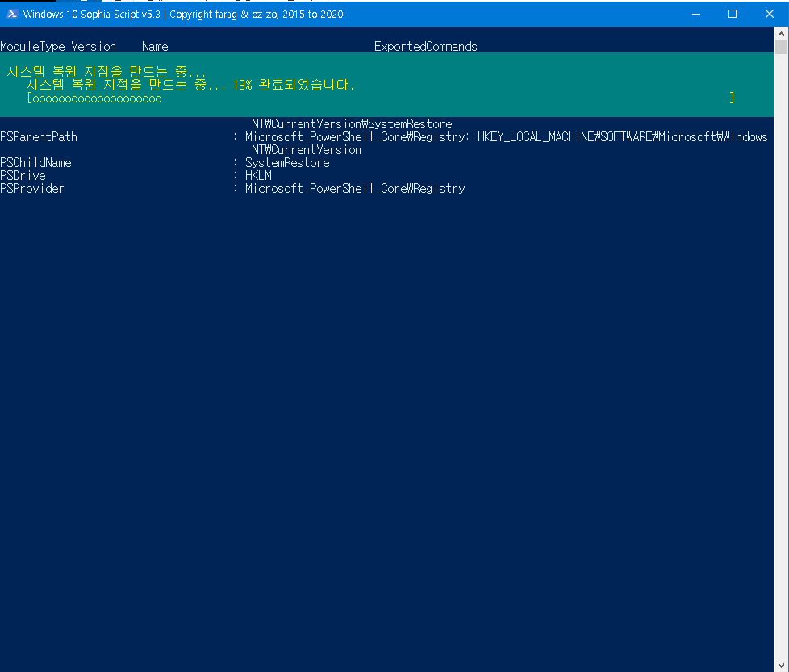789x672 pixels.
Task: Click the PSProvider value Microsoft.PowerShell.Core\Registry
Action: [x=355, y=189]
